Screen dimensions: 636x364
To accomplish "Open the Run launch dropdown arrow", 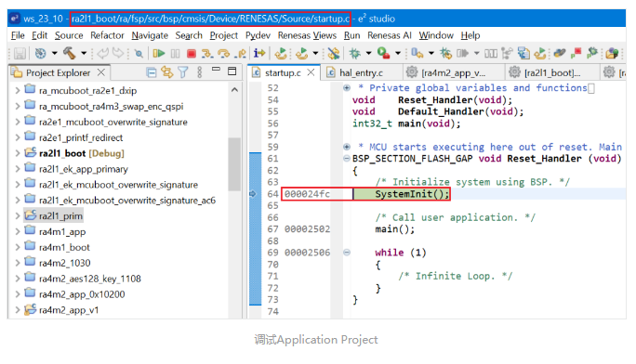I will click(398, 53).
